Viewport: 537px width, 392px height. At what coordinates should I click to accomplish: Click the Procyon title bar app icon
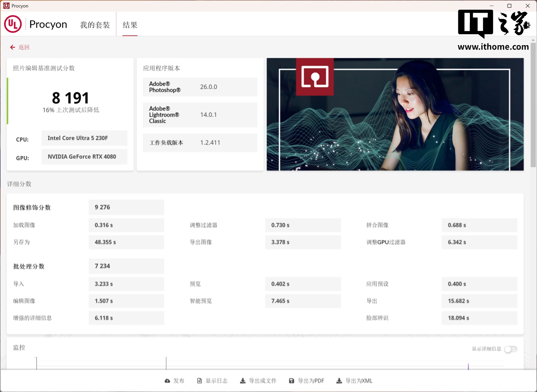tap(6, 6)
